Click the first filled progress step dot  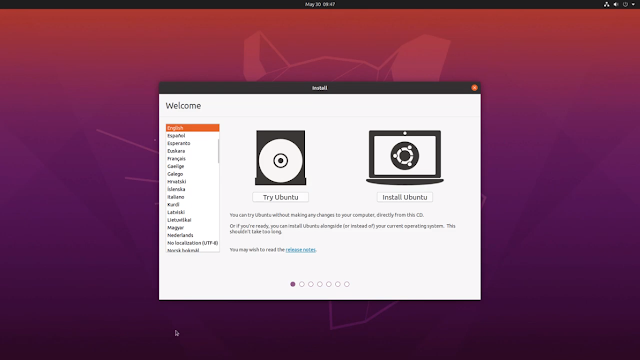(x=293, y=284)
